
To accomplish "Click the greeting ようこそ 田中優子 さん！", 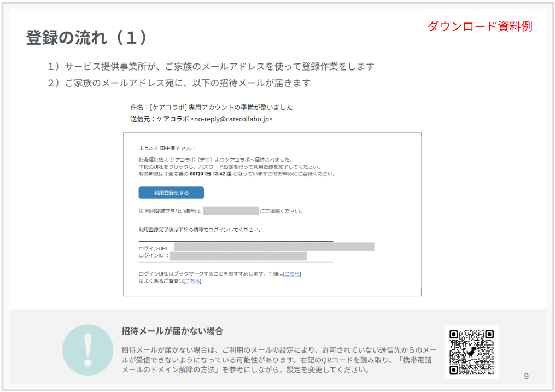I will [x=167, y=148].
